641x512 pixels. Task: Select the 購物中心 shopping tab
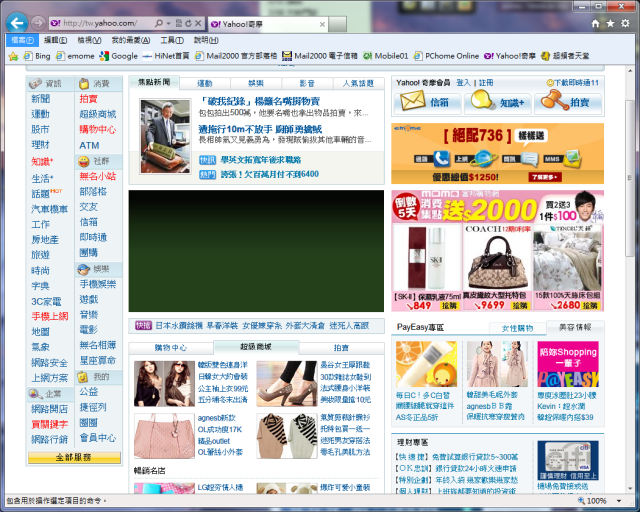[171, 348]
